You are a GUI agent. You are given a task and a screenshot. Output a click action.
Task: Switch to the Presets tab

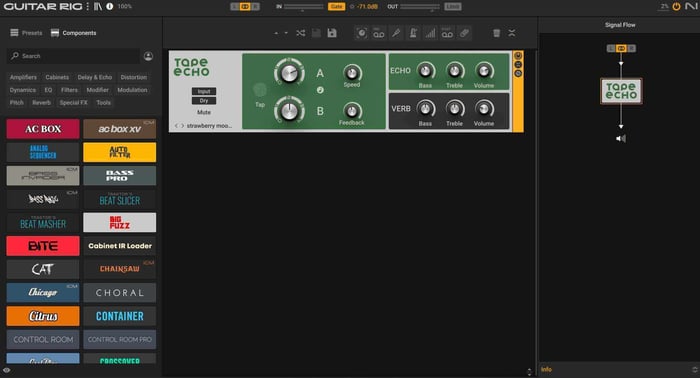click(x=26, y=33)
